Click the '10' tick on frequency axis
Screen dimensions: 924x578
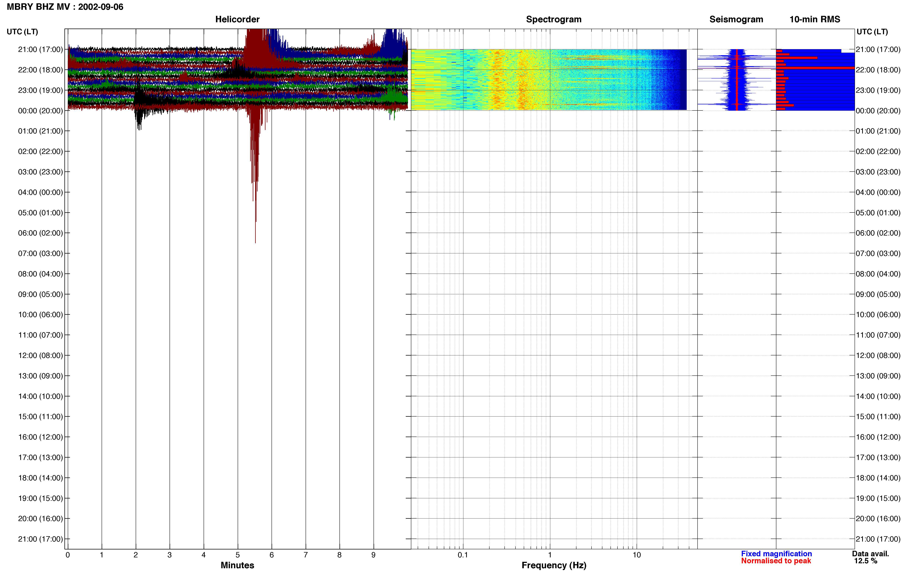coord(637,555)
